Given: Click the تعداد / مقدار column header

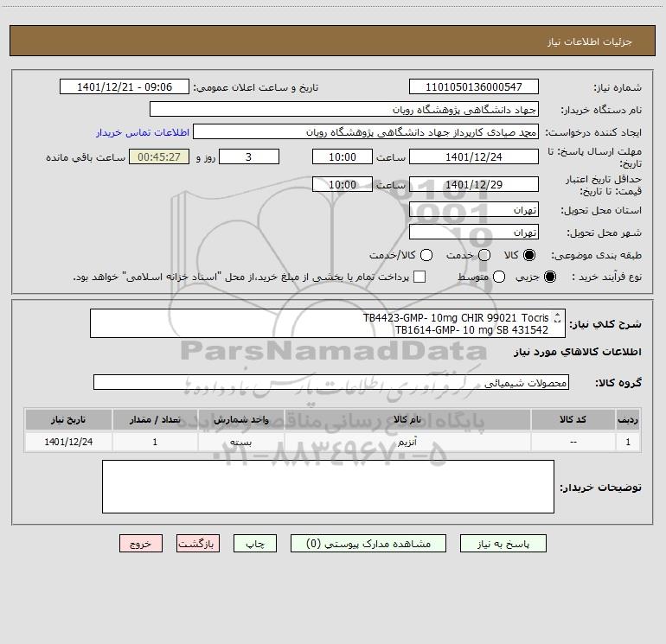Looking at the screenshot, I should (x=155, y=419).
